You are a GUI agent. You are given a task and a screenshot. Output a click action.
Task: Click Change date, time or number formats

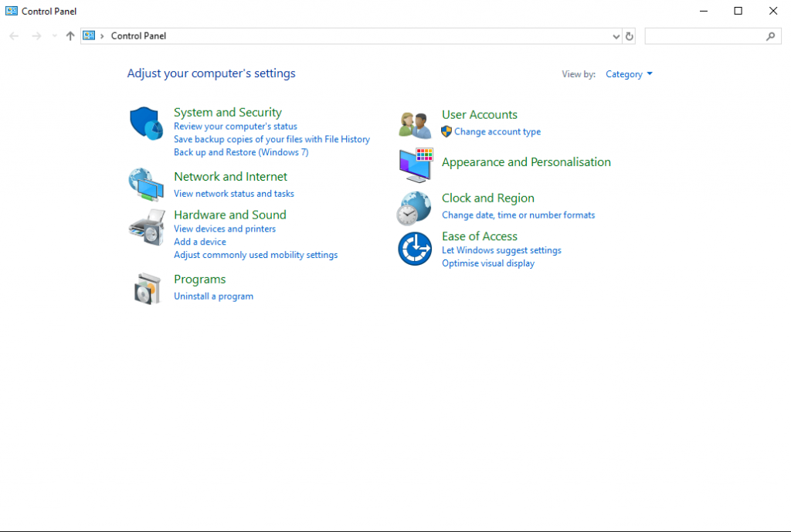tap(518, 215)
